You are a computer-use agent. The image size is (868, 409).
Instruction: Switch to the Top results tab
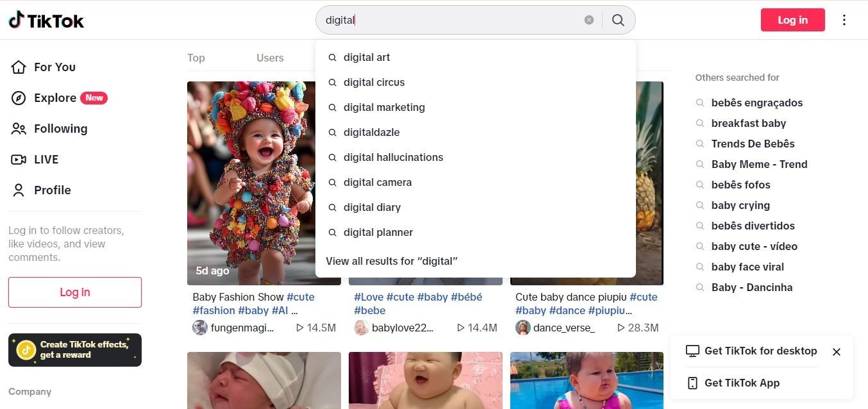point(196,58)
